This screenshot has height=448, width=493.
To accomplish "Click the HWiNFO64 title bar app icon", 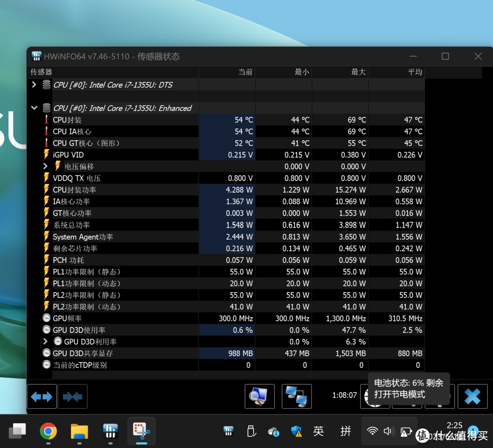I will point(37,56).
